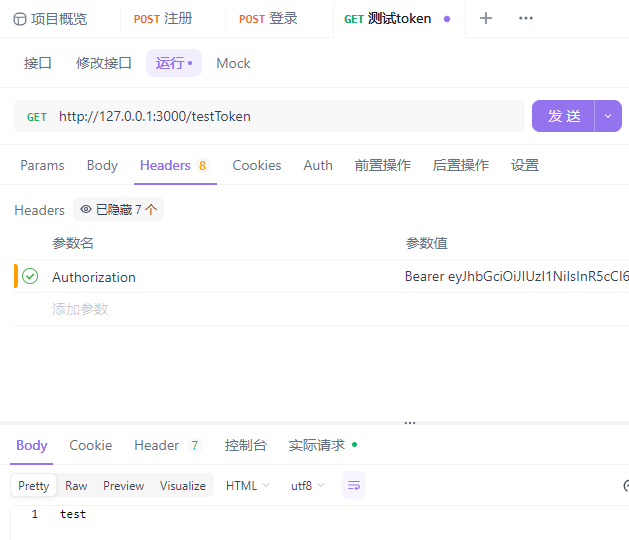Open the HTML format dropdown
Viewport: 629px width, 540px height.
pyautogui.click(x=247, y=485)
